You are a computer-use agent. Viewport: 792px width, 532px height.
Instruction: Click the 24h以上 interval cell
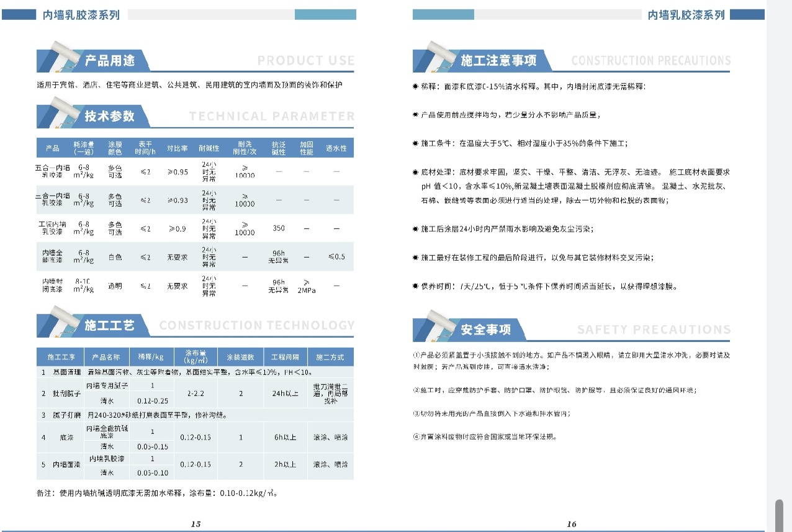(x=286, y=394)
